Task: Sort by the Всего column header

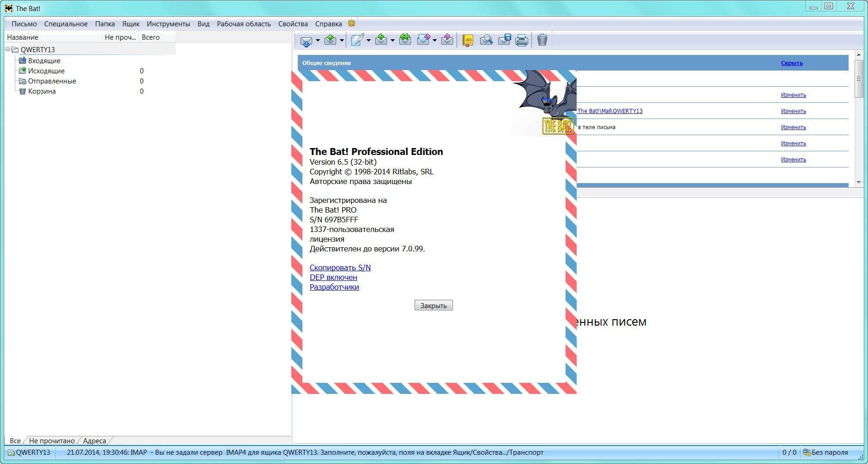Action: click(157, 37)
